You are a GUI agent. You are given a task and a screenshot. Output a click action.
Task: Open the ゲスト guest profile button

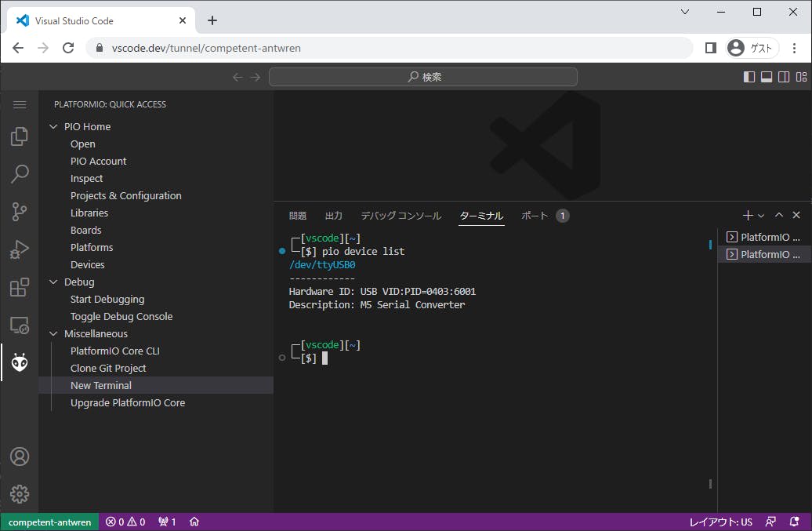pos(752,48)
